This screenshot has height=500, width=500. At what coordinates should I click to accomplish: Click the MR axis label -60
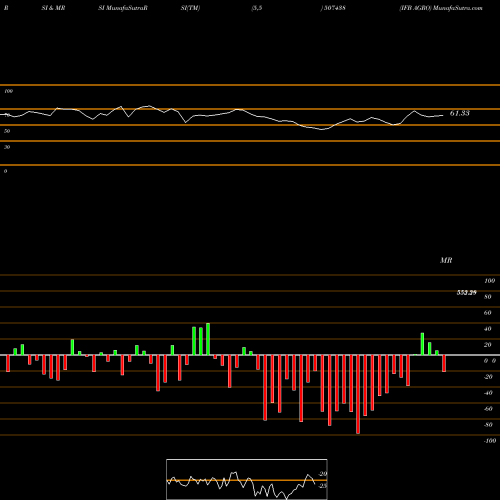(488, 409)
